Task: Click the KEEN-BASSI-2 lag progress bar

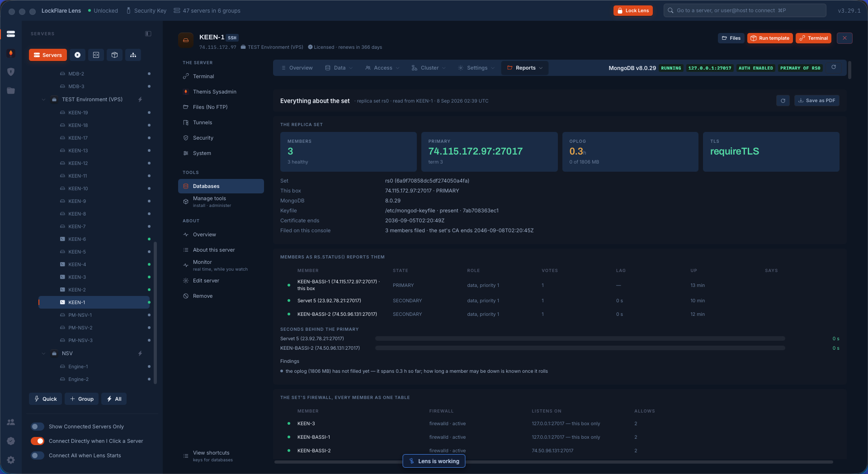Action: pos(580,348)
